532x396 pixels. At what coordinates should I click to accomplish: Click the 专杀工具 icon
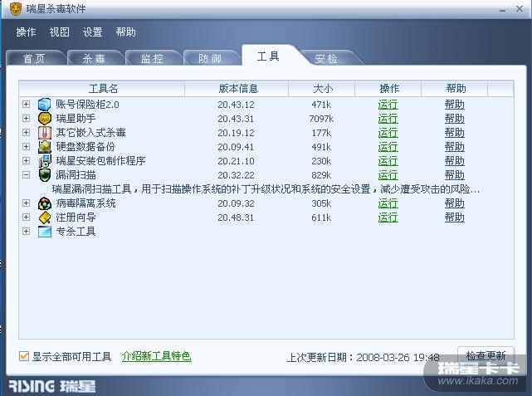point(45,232)
